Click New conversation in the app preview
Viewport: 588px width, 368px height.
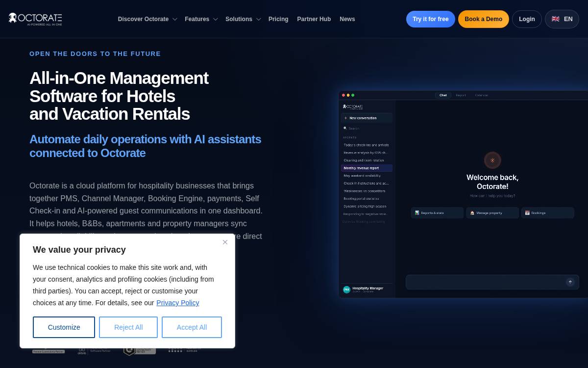pos(367,118)
